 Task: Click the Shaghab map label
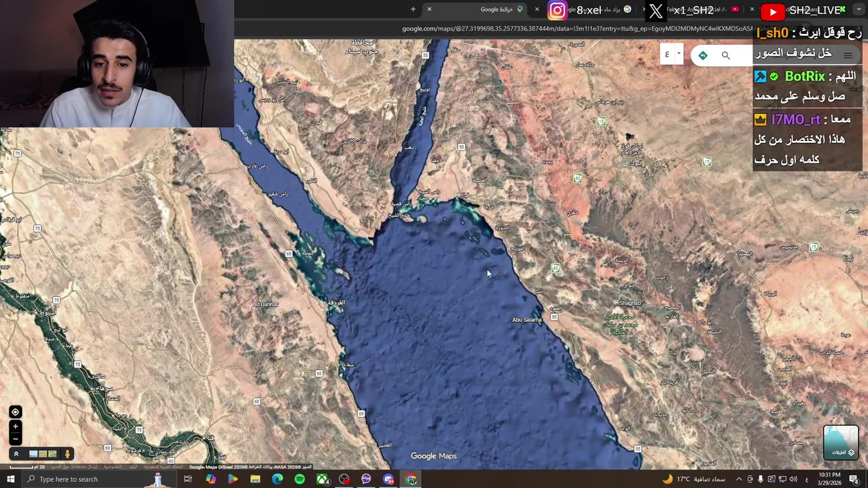630,303
